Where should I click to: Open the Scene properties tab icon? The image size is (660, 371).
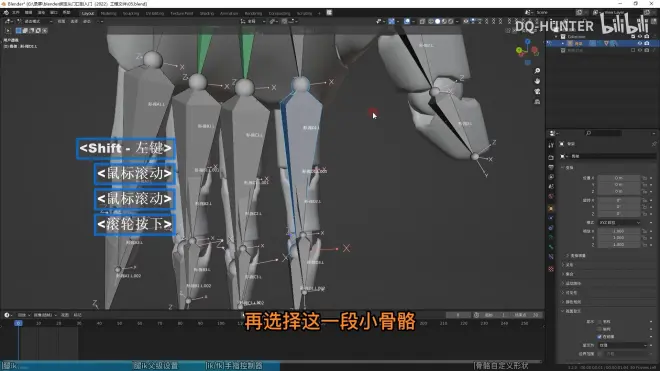[551, 187]
